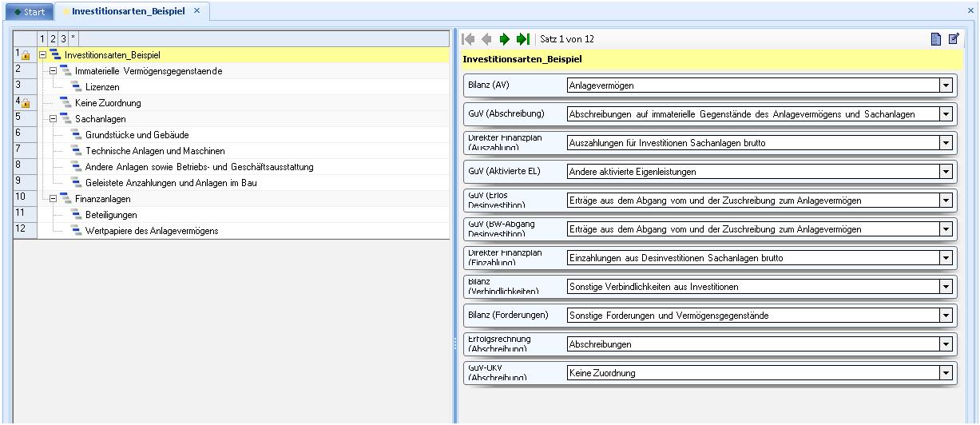Collapse the Finanzanlagen node

click(x=54, y=199)
